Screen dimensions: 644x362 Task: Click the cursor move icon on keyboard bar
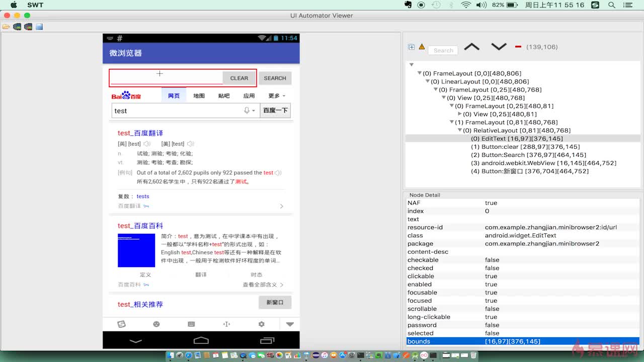[x=226, y=324]
